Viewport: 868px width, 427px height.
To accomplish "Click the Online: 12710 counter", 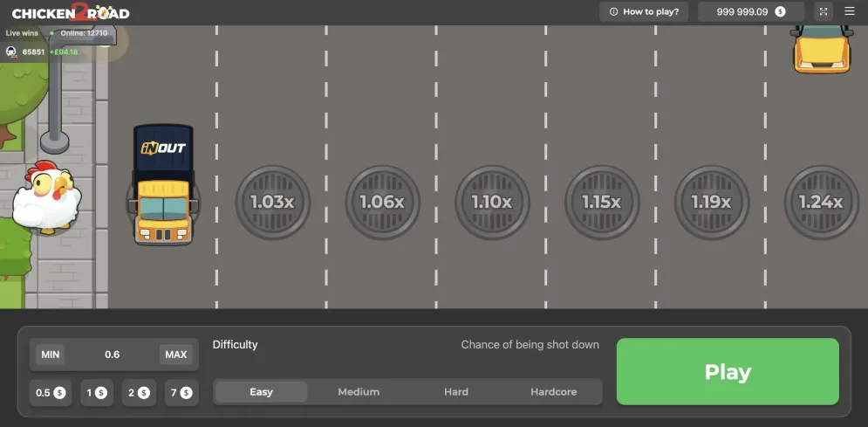I will [x=84, y=33].
